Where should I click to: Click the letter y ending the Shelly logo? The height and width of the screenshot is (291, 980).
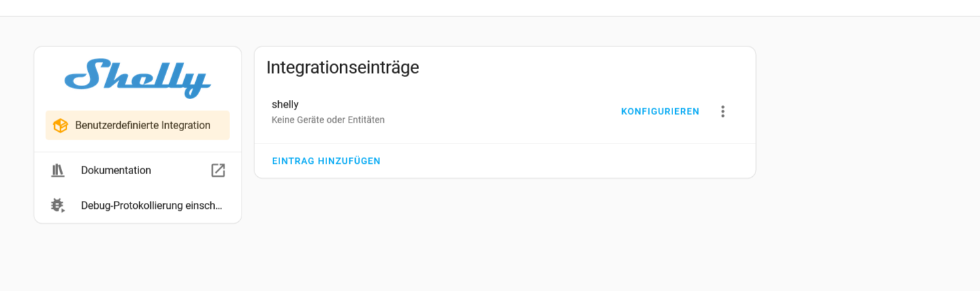click(197, 84)
